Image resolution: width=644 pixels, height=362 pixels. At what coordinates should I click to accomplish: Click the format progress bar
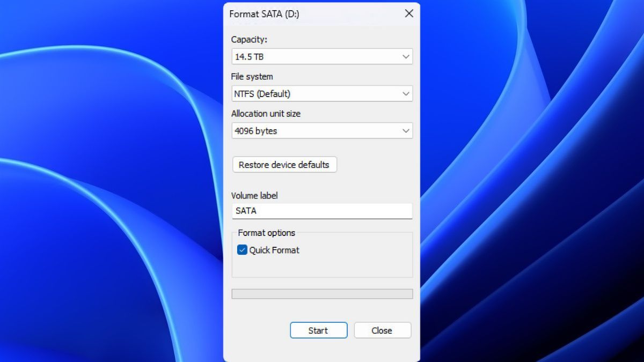pyautogui.click(x=322, y=292)
